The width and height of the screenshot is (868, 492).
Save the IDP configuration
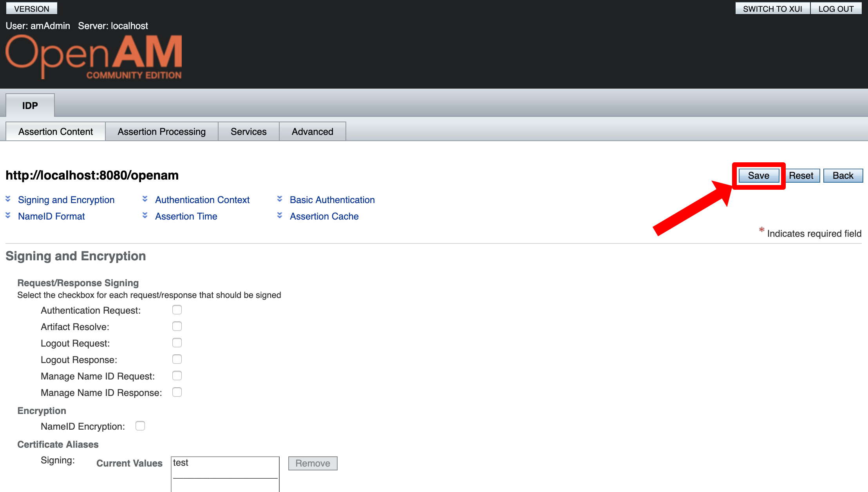click(759, 176)
